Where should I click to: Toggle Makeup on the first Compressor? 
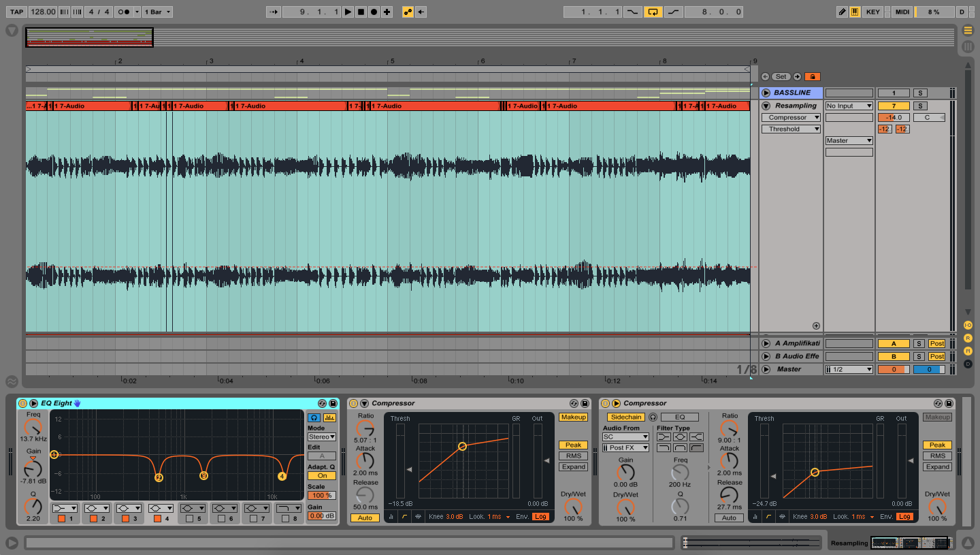(573, 417)
